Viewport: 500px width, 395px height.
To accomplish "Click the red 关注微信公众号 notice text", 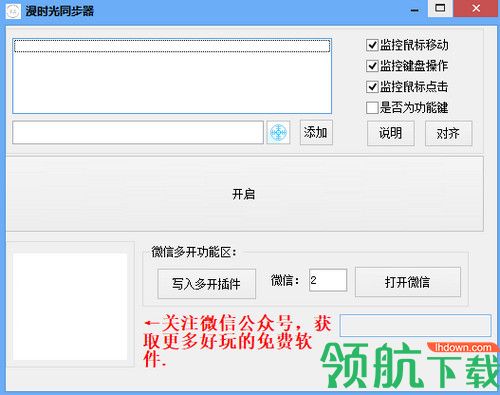I will tap(237, 341).
